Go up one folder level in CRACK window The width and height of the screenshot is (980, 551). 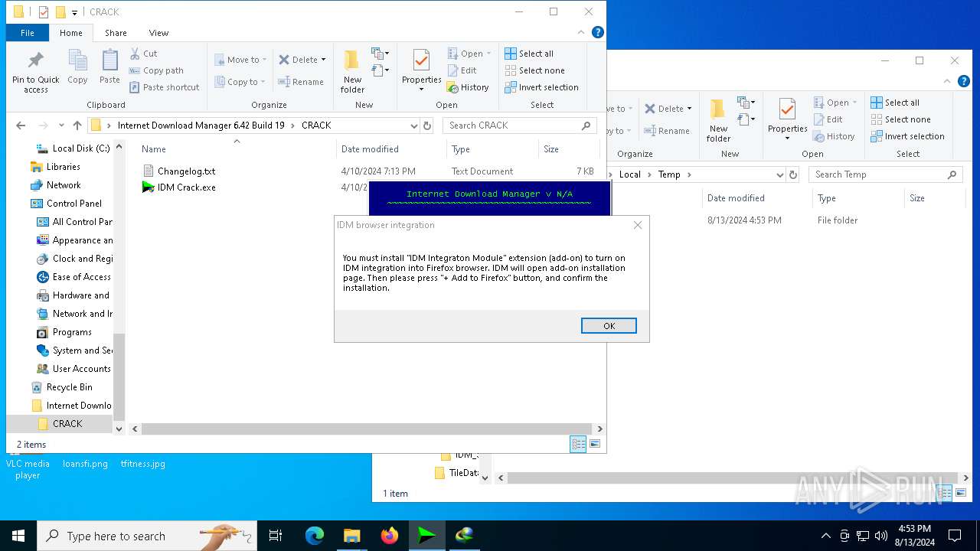[77, 126]
